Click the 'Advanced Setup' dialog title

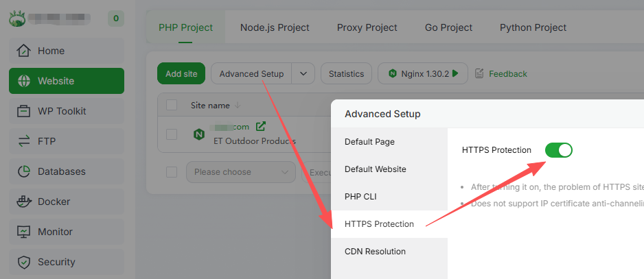[382, 114]
